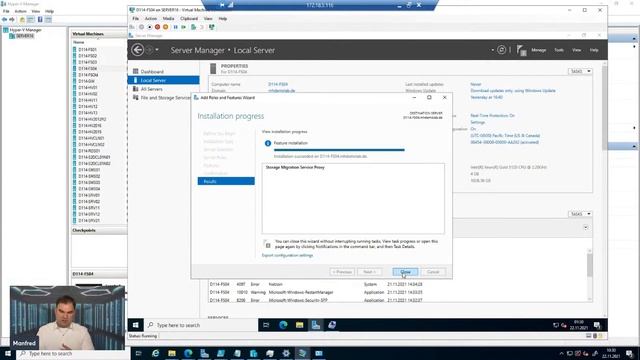
Task: Open notifications flag in Server Manager
Action: (521, 50)
